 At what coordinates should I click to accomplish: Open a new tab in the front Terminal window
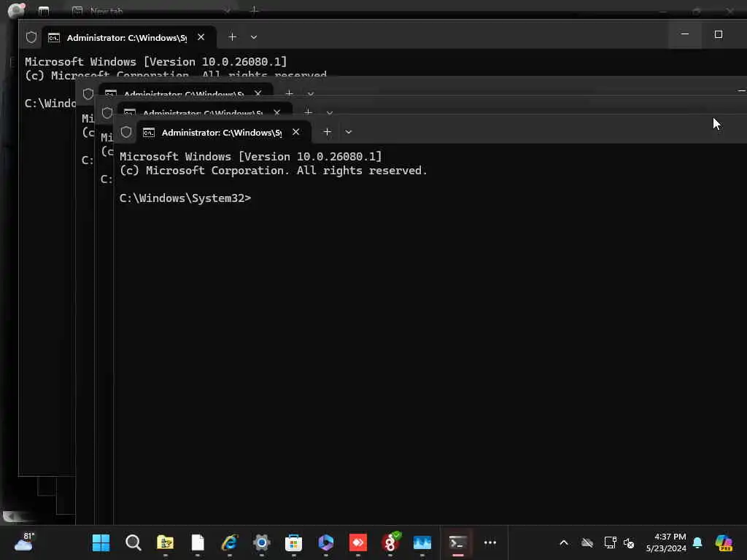click(x=327, y=132)
